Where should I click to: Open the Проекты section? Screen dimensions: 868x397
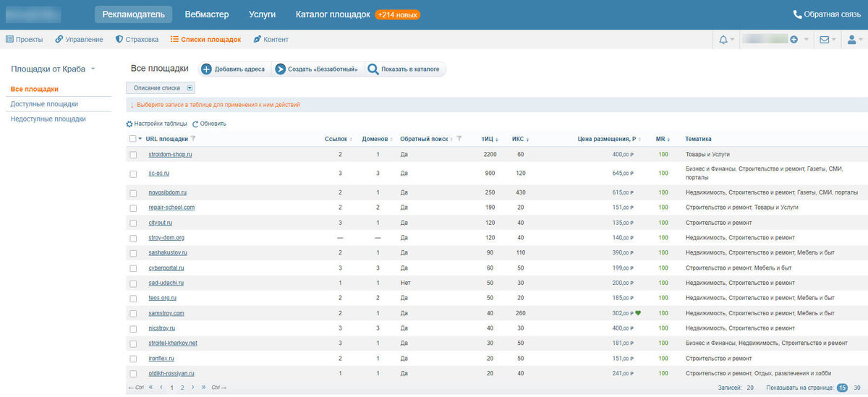point(24,40)
